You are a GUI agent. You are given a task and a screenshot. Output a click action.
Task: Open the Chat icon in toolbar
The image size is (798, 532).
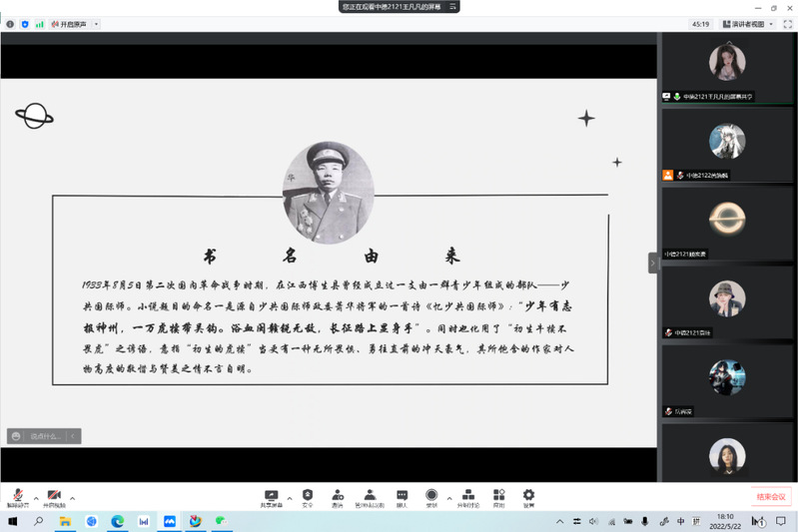tap(401, 496)
